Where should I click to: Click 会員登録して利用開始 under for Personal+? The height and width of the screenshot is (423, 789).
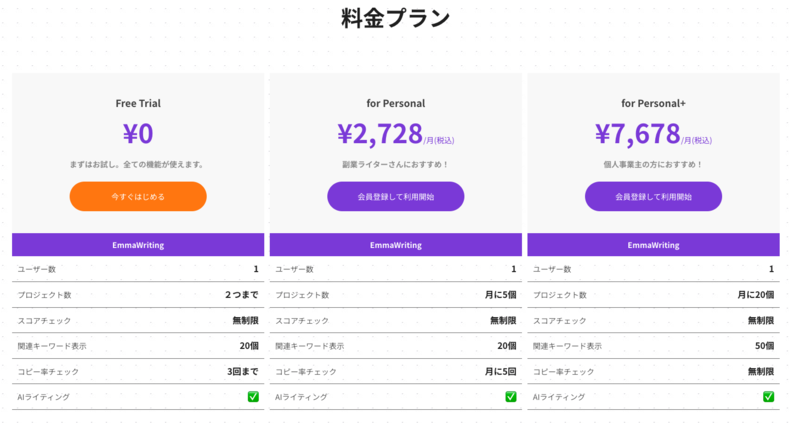653,197
